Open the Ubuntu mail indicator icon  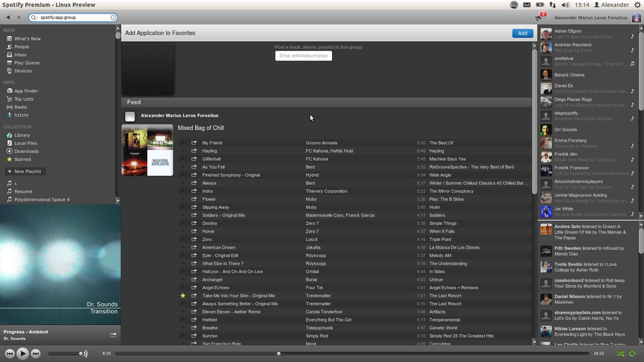pyautogui.click(x=527, y=5)
